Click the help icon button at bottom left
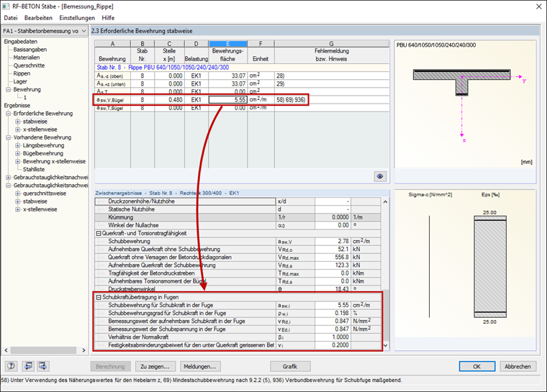547x392 pixels. (11, 366)
